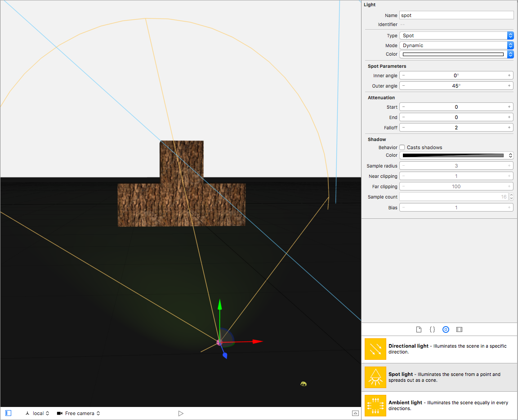Viewport: 518px width, 420px height.
Task: Click the shadow Color swatch
Action: click(453, 155)
